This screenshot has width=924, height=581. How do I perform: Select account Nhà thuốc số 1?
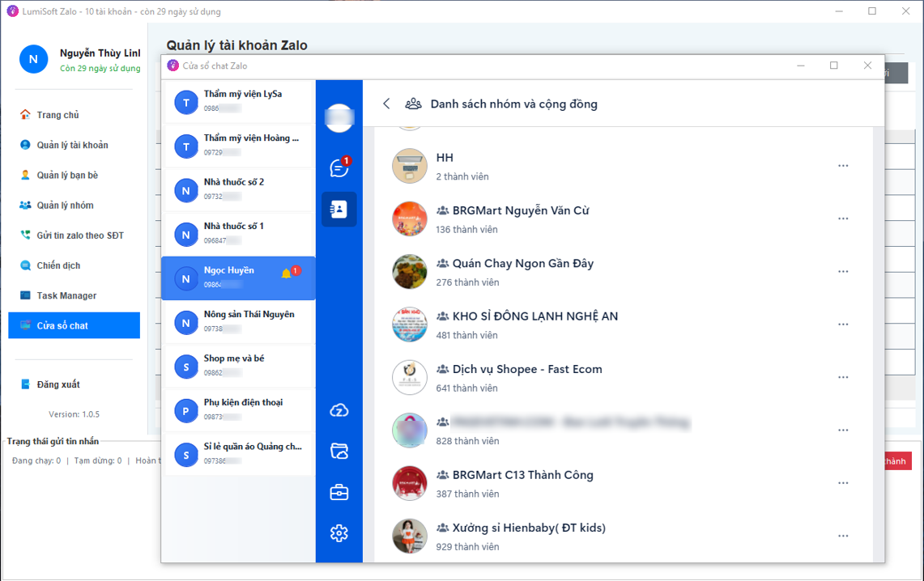tap(238, 235)
